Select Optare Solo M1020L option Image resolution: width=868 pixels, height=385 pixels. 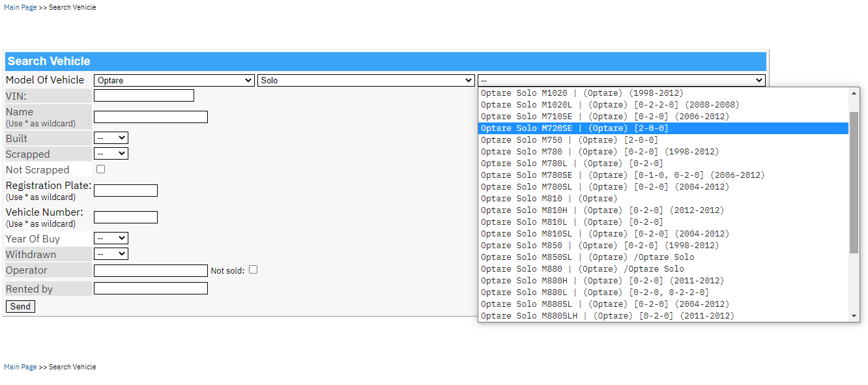(663, 105)
